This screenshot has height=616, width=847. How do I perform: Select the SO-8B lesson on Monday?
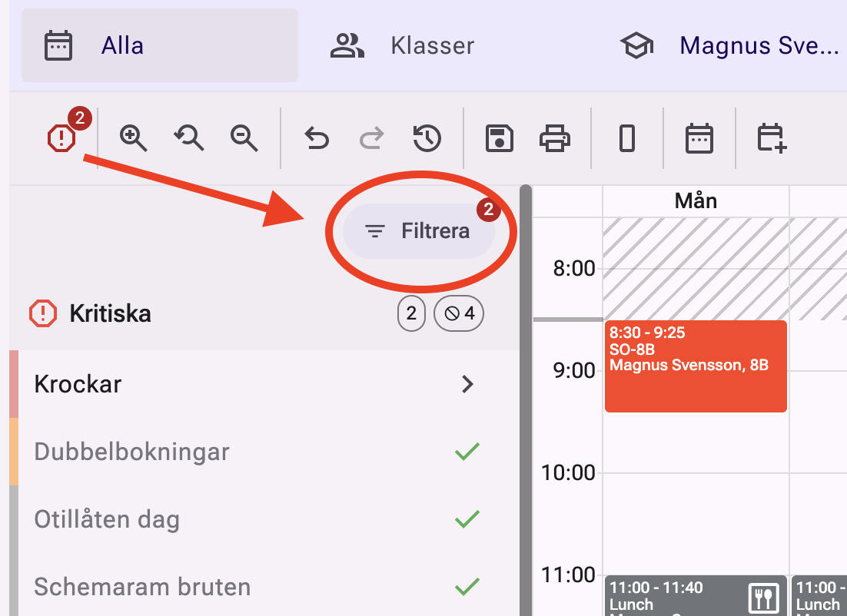coord(696,366)
